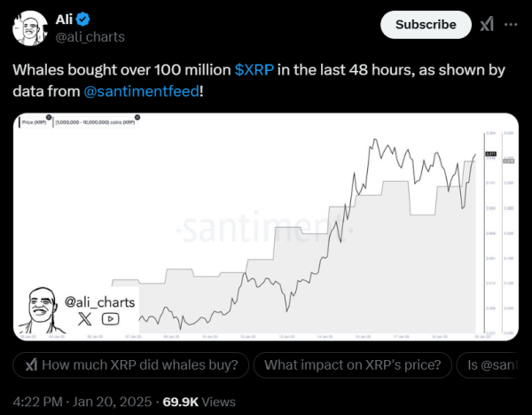Select the 'What impact on XRP's price?' suggestion
The width and height of the screenshot is (532, 415).
point(350,364)
